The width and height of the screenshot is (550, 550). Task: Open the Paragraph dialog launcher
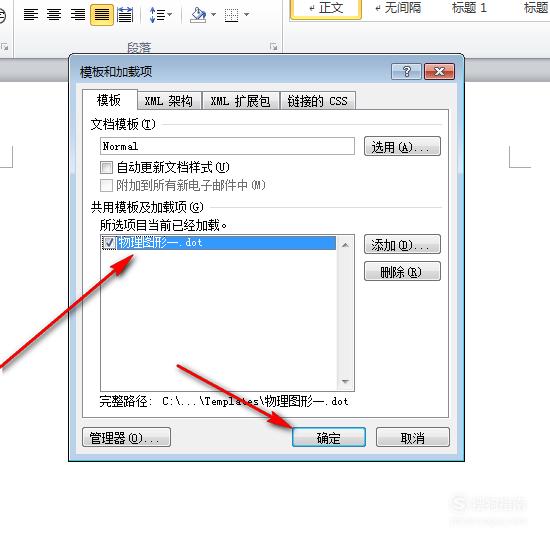pos(274,46)
